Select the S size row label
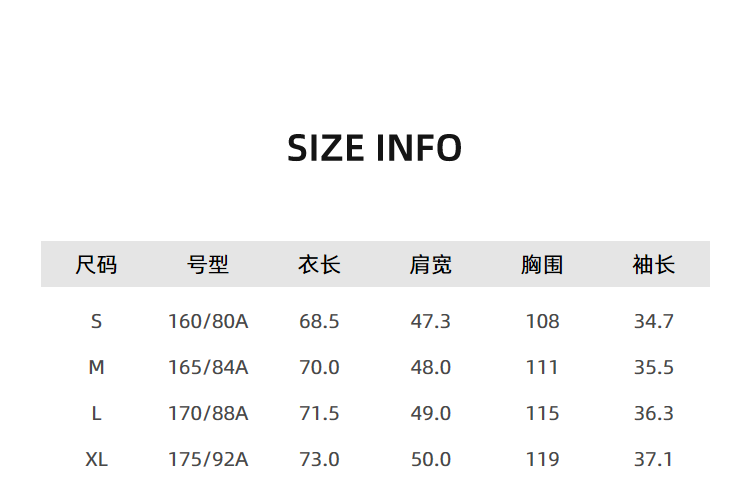The image size is (750, 482). 96,321
